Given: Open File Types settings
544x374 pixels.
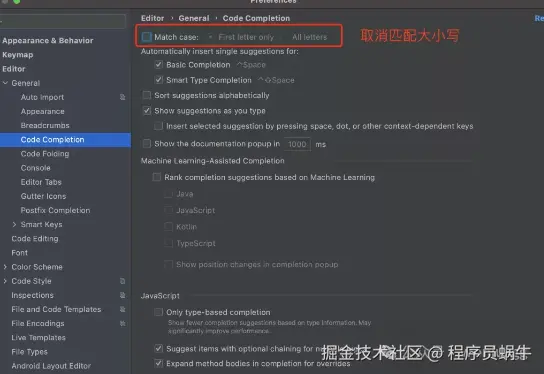Looking at the screenshot, I should click(x=29, y=352).
